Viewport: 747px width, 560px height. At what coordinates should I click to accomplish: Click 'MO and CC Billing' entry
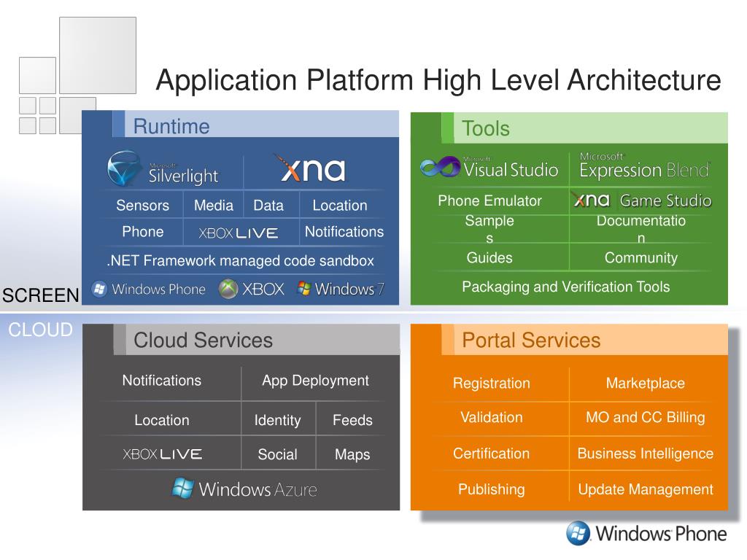coord(645,418)
